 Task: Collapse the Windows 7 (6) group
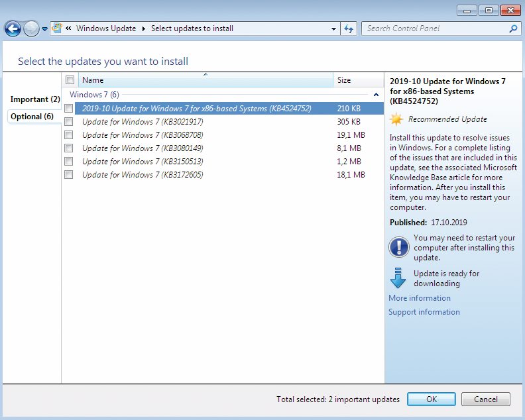click(376, 95)
